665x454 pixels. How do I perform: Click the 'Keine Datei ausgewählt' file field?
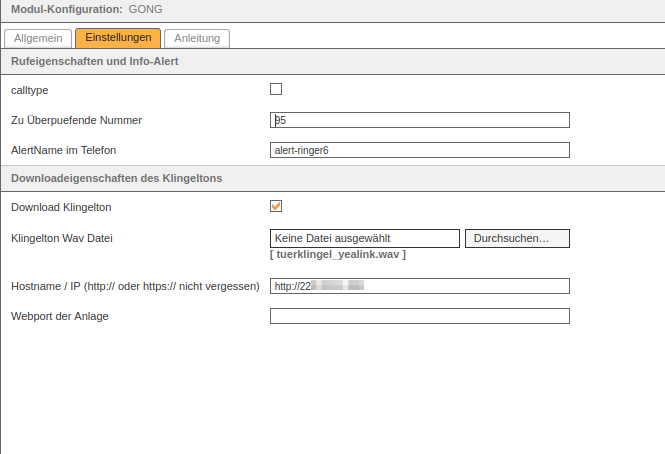(364, 238)
